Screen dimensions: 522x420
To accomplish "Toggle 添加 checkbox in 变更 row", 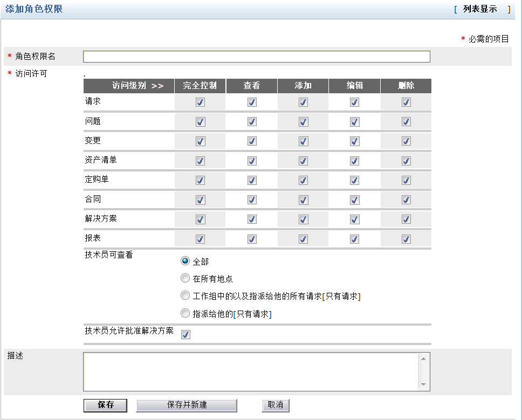I will [303, 141].
